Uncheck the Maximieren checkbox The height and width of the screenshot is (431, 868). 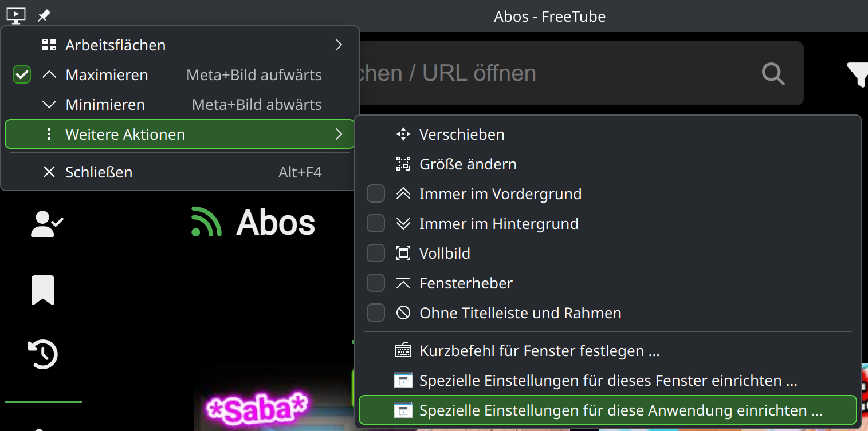click(22, 75)
